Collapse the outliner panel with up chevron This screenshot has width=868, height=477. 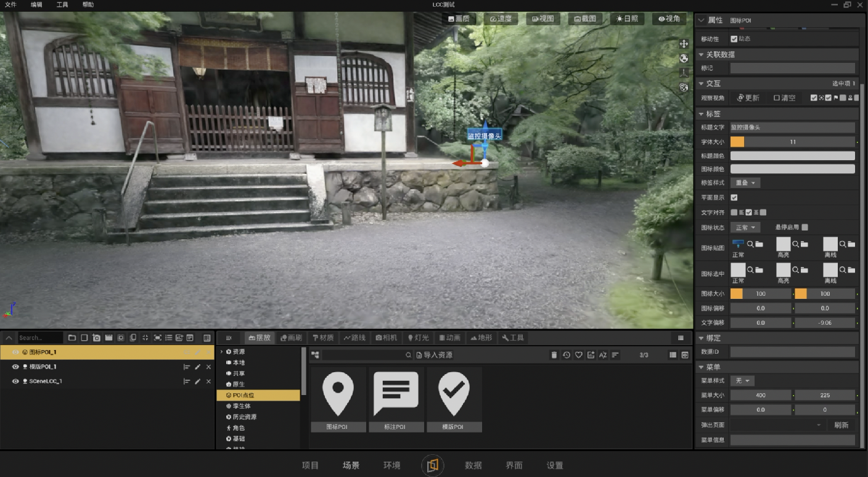[9, 338]
